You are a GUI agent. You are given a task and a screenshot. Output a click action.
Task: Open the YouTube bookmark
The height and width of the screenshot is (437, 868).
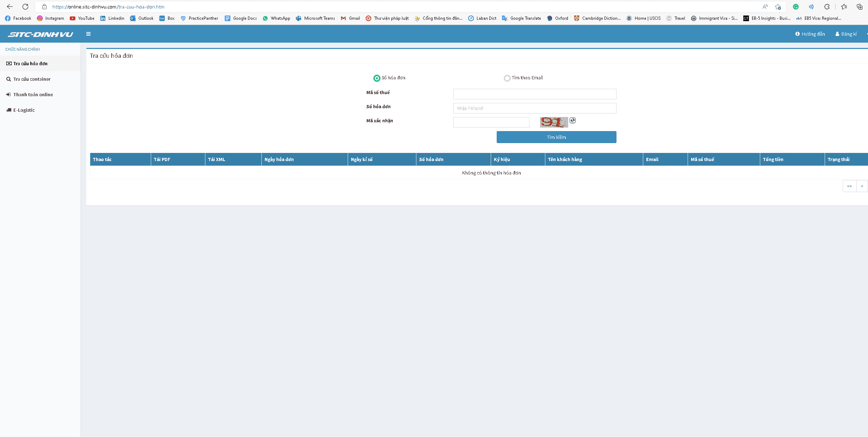[x=82, y=18]
